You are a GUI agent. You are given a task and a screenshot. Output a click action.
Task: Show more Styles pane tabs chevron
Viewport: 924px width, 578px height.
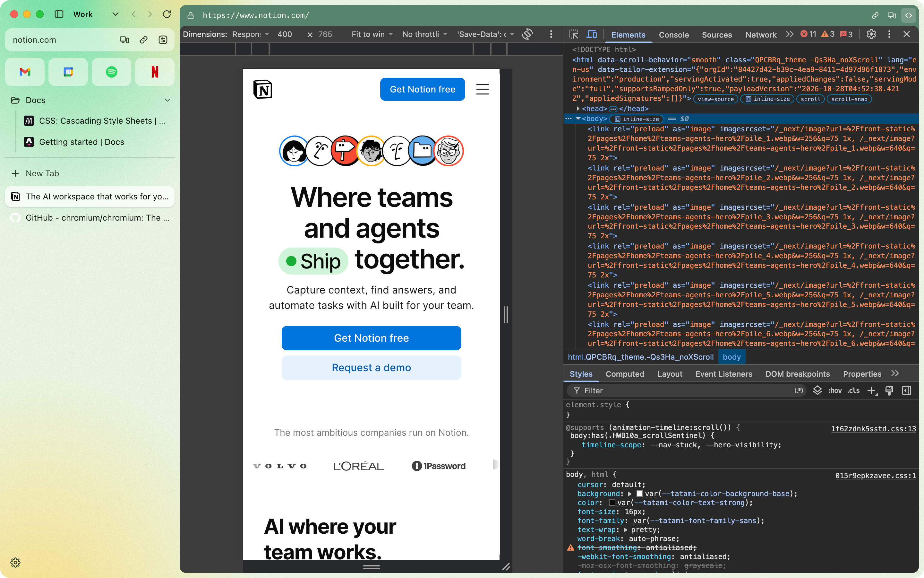point(895,373)
